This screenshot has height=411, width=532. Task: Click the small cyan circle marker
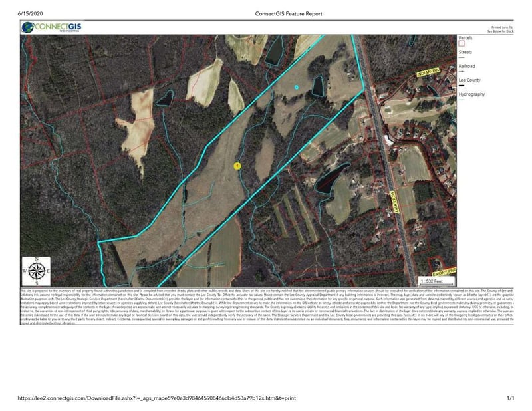(297, 87)
